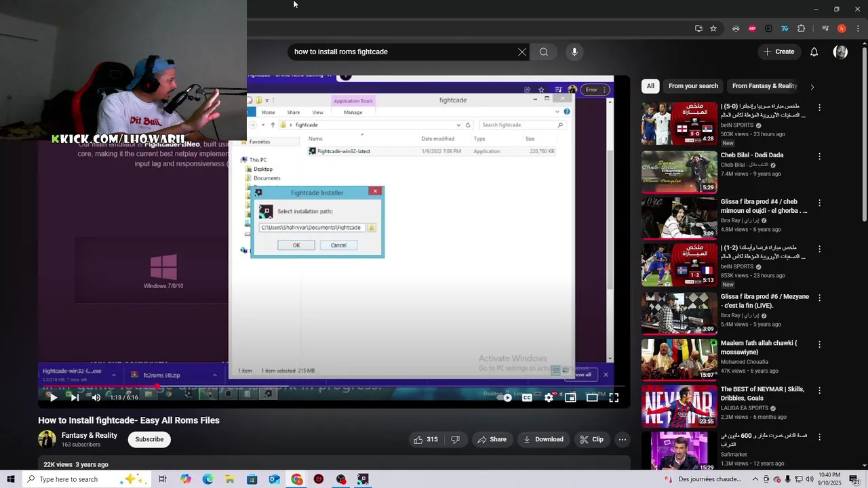Click the page vertical scrollbar
Image resolution: width=868 pixels, height=488 pixels.
point(864,136)
